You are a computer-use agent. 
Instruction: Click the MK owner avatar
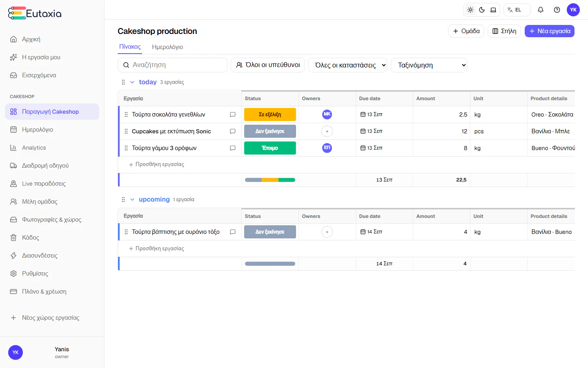coord(327,114)
